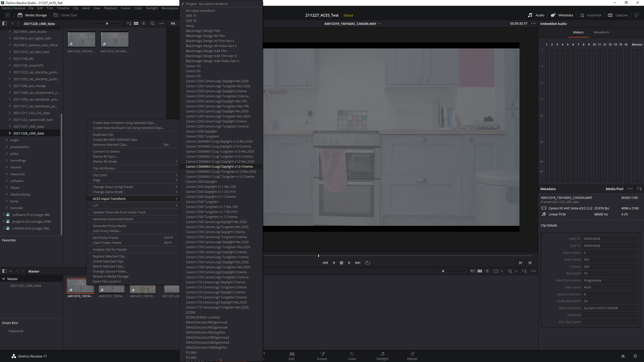
Task: Select Alexa input transform
Action: point(221,26)
